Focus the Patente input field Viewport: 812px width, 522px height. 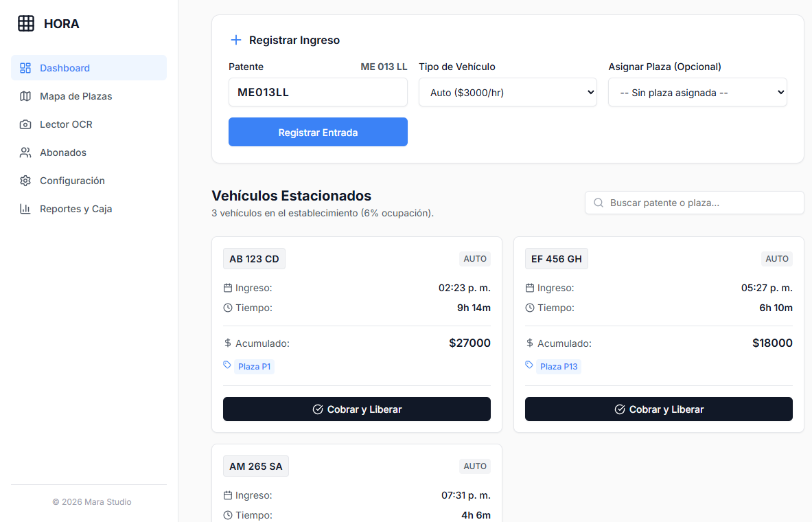point(318,92)
